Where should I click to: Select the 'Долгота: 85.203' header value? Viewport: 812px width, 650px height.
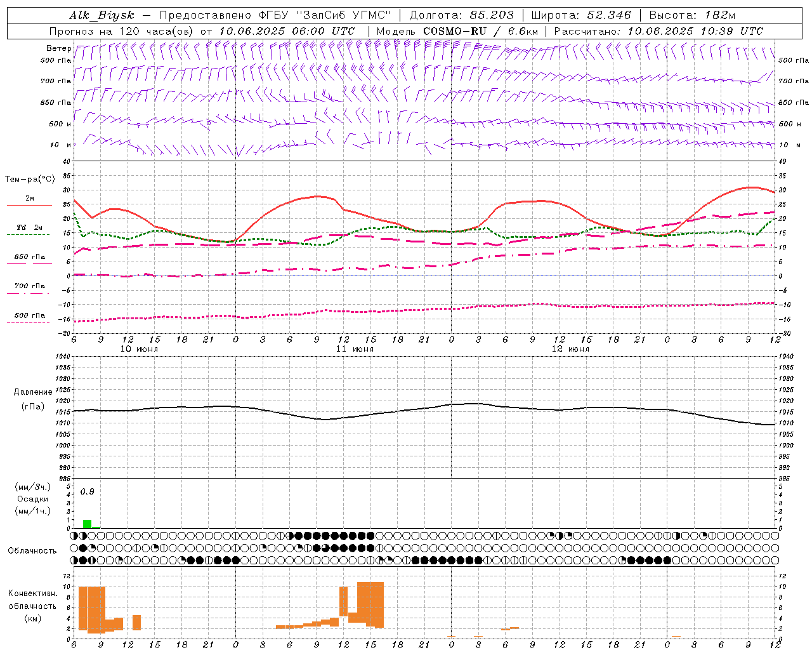click(x=462, y=15)
